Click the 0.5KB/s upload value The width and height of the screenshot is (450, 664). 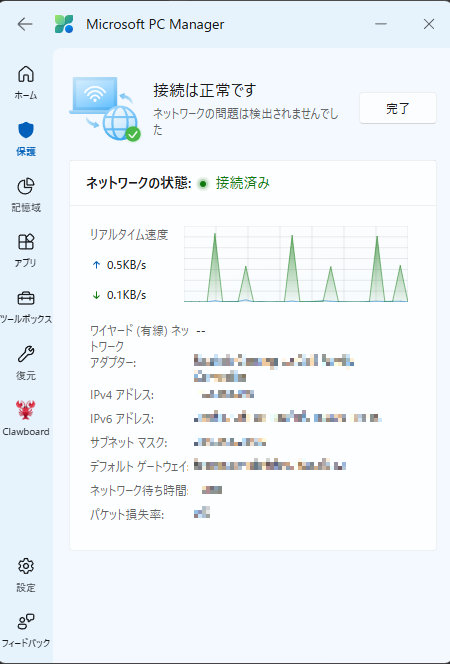[x=126, y=265]
